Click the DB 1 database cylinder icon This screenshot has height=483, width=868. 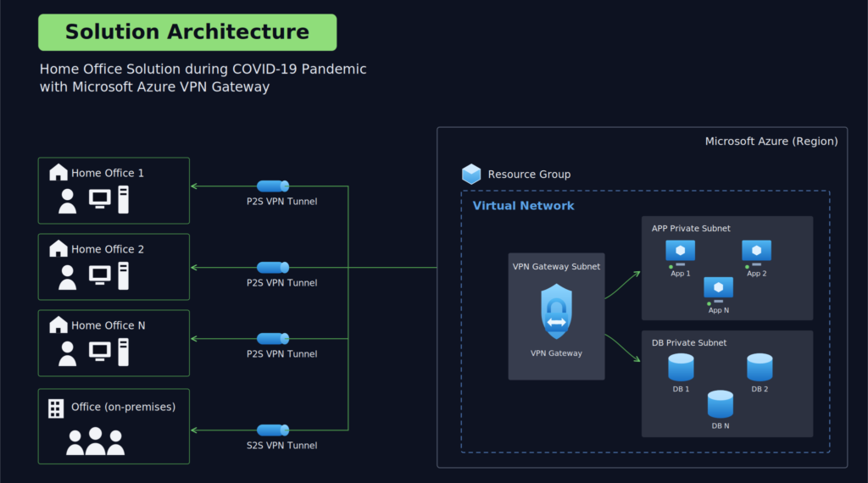681,368
